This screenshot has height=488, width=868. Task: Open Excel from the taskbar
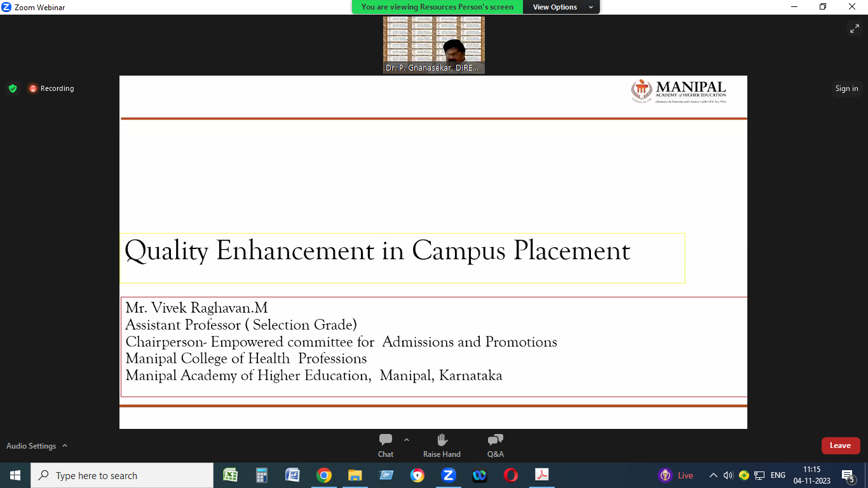(x=230, y=475)
